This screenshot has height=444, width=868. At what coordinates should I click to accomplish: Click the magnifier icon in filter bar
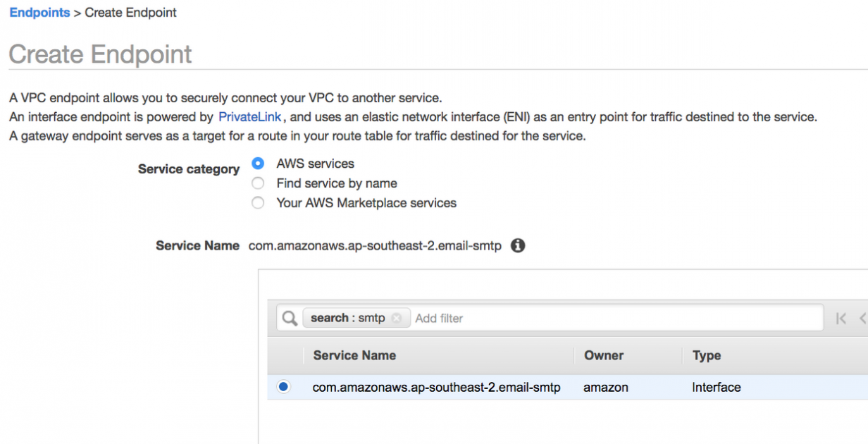tap(290, 318)
